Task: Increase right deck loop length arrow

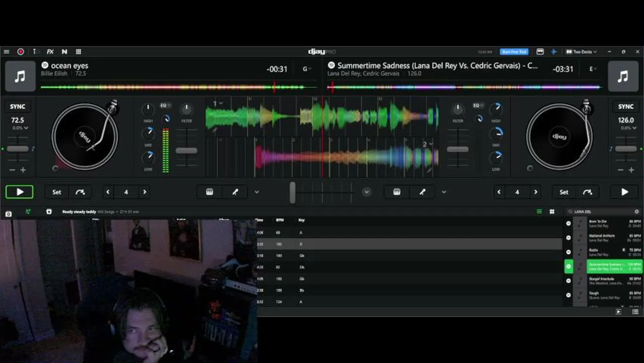Action: tap(536, 192)
